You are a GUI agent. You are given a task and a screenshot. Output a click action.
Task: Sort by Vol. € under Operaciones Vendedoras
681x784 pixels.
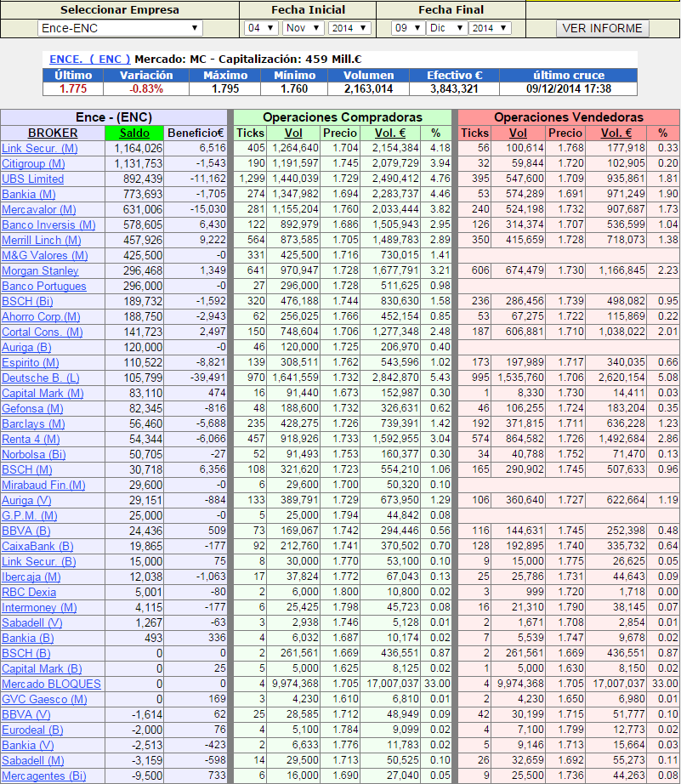pos(616,133)
